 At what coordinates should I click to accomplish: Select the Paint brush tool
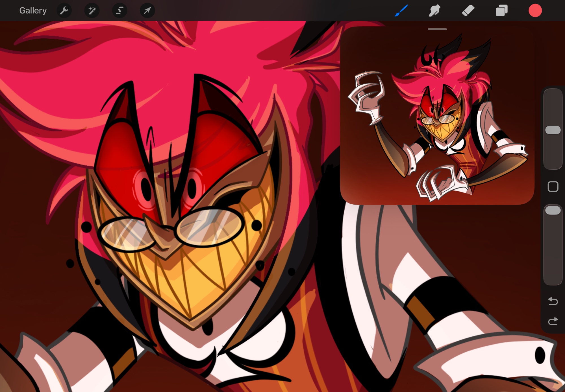coord(401,11)
